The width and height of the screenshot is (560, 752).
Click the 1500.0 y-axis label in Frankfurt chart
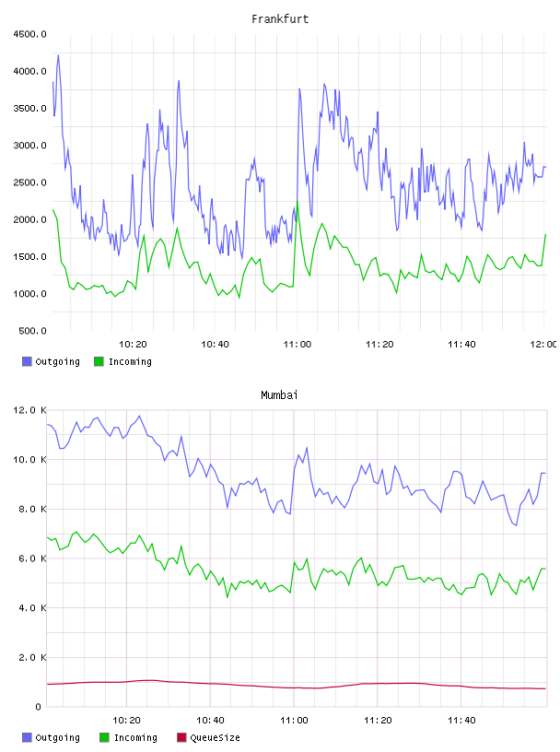click(x=29, y=257)
